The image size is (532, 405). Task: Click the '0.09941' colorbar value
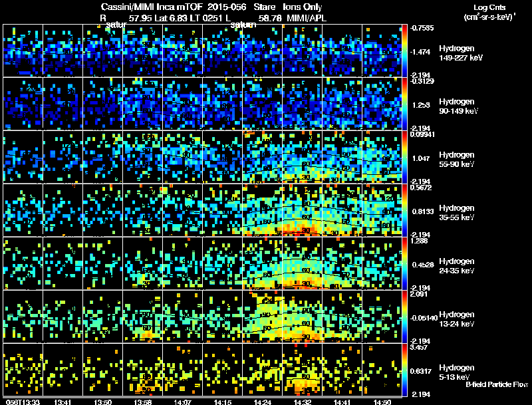click(x=422, y=134)
